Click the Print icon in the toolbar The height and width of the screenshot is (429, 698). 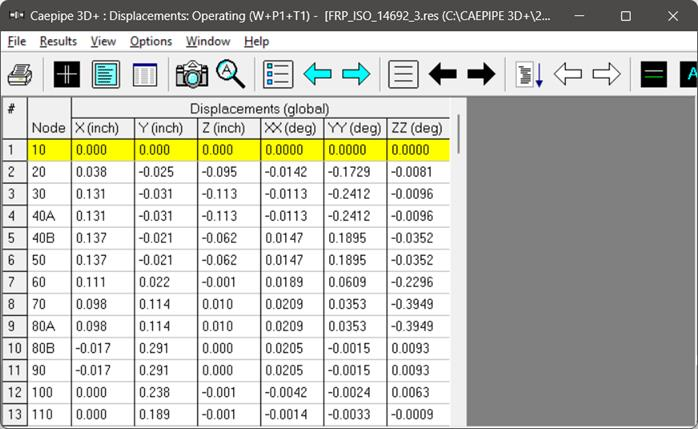[21, 74]
